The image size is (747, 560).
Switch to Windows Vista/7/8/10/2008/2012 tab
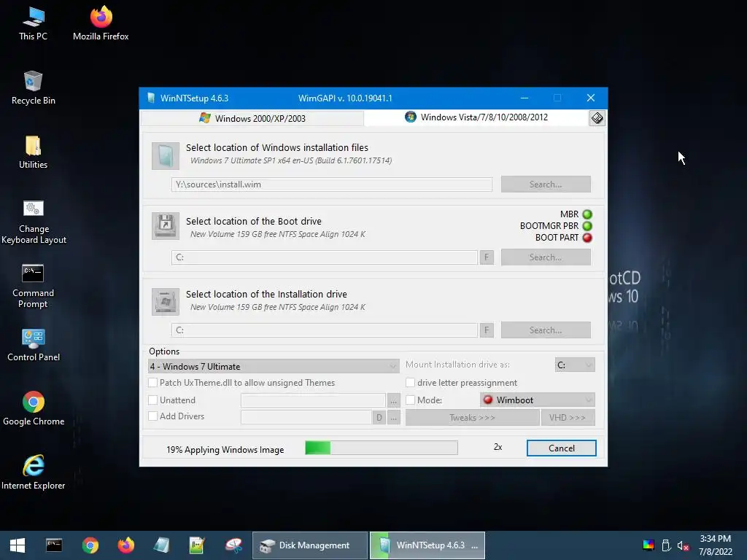[476, 117]
